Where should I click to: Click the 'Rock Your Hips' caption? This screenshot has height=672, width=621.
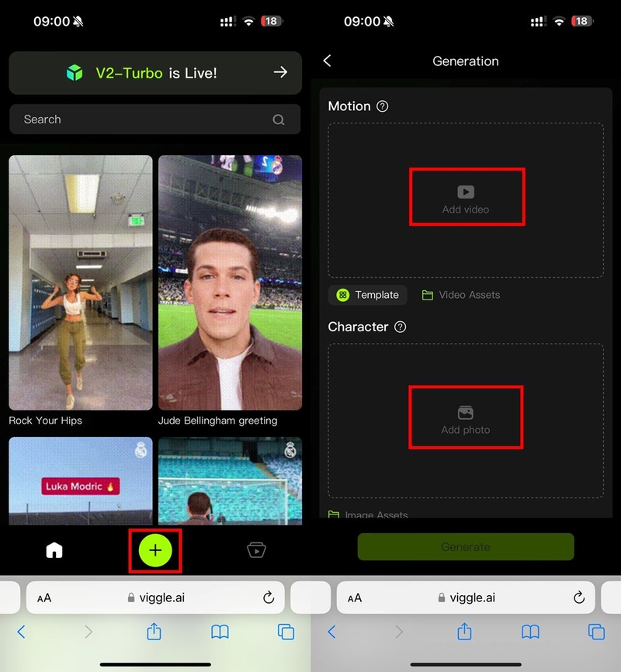point(46,421)
